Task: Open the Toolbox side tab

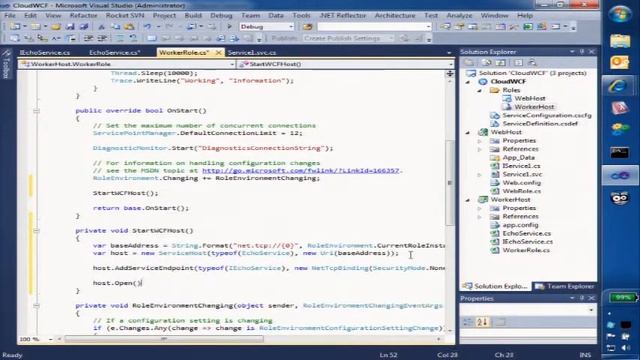Action: click(6, 64)
